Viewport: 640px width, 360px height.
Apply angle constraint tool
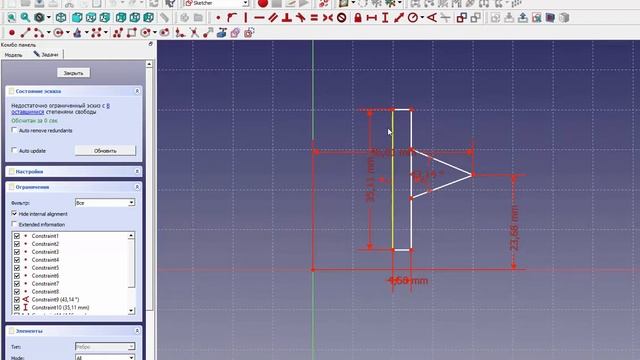pos(432,18)
